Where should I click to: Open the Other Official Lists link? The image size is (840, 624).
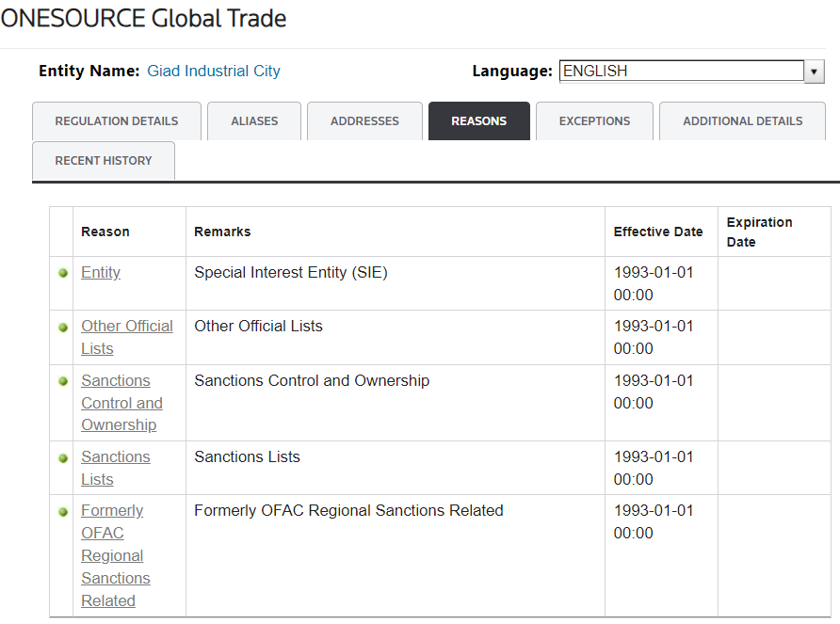[126, 337]
